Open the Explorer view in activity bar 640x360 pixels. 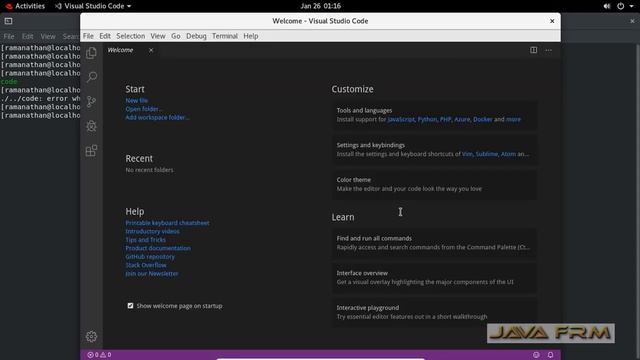[x=91, y=53]
